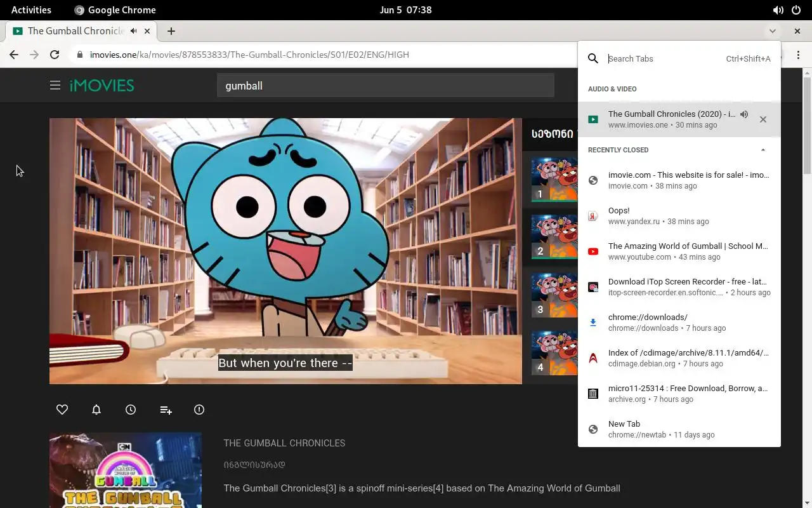
Task: Select episode 2 thumbnail
Action: [554, 236]
